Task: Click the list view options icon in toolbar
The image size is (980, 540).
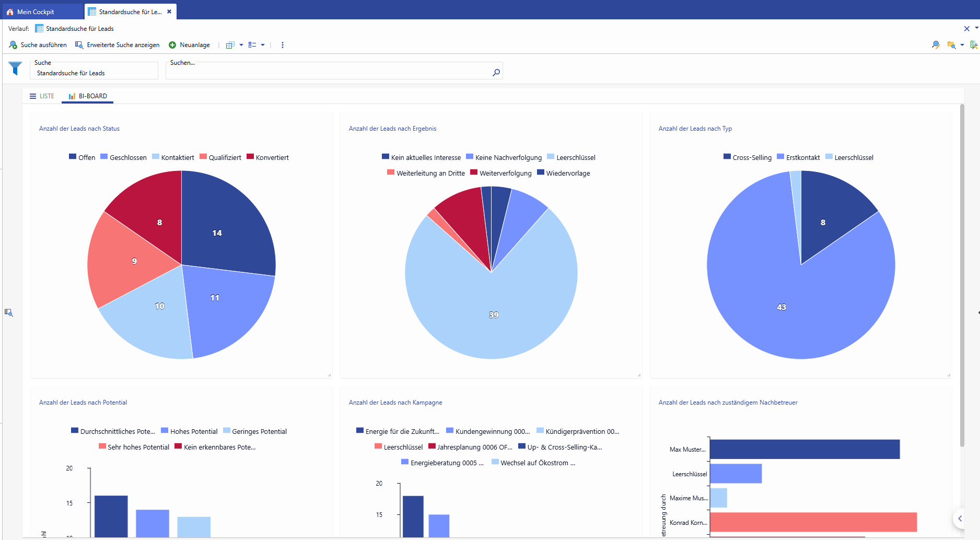Action: (x=252, y=45)
